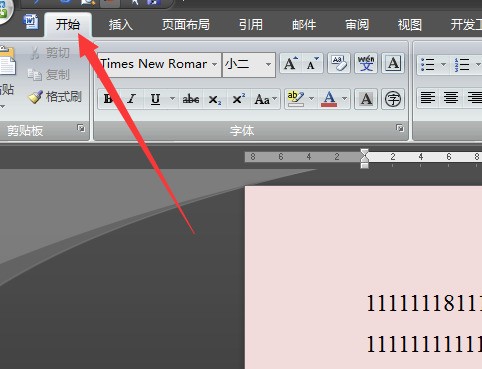The image size is (482, 369).
Task: Click the 剪切 (cut) button
Action: 50,53
